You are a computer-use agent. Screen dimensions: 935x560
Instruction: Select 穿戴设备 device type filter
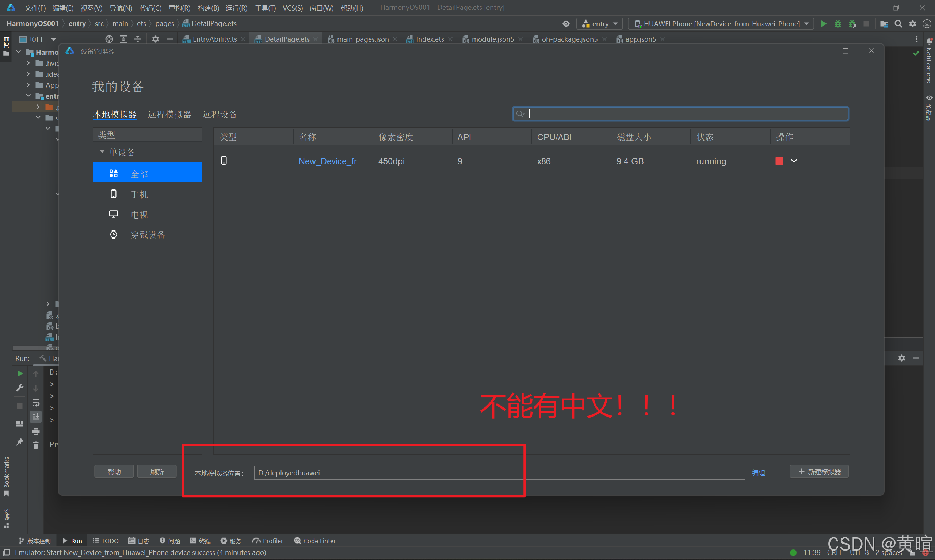[147, 235]
